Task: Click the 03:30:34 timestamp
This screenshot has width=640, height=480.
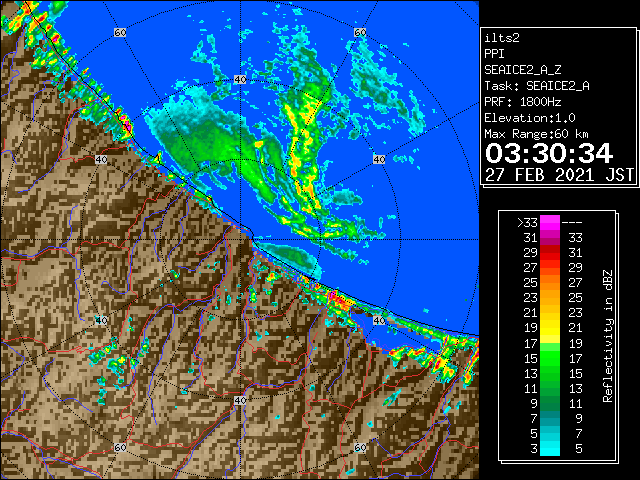Action: pos(549,153)
